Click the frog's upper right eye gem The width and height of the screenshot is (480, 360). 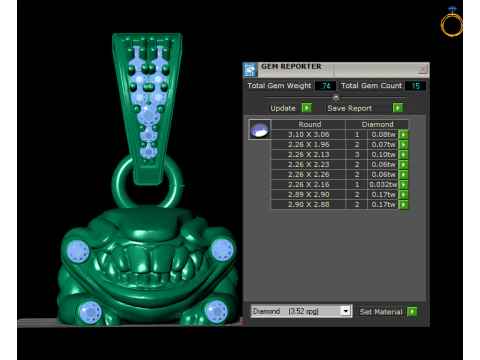(222, 250)
